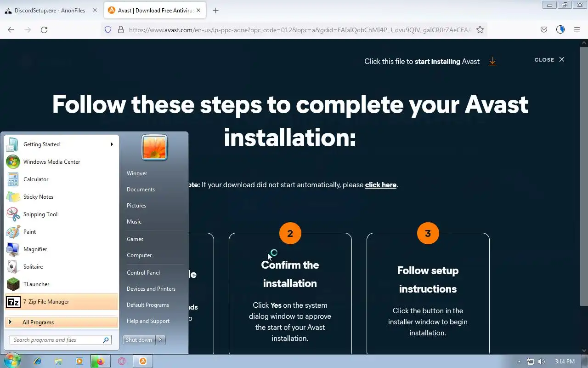This screenshot has width=588, height=368.
Task: Go back in the browser
Action: (x=11, y=29)
